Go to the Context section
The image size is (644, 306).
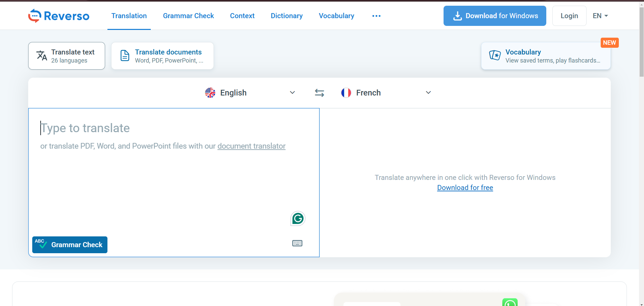[242, 15]
